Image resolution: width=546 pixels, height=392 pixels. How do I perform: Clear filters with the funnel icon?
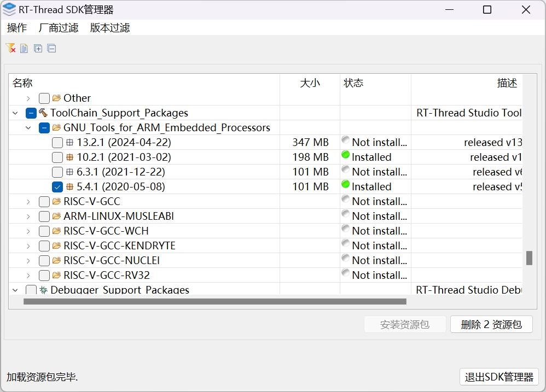tap(11, 48)
